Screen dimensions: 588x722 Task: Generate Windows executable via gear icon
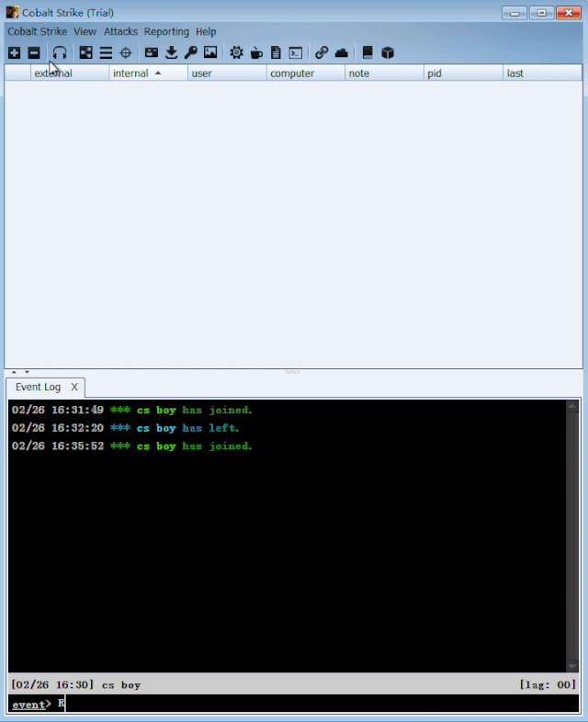pyautogui.click(x=237, y=52)
